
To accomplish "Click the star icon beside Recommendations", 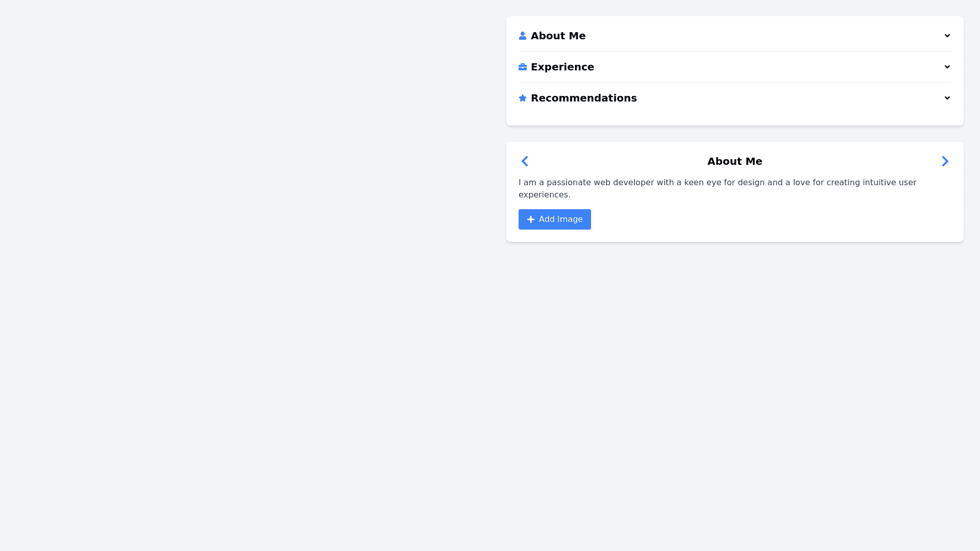I will [x=522, y=98].
